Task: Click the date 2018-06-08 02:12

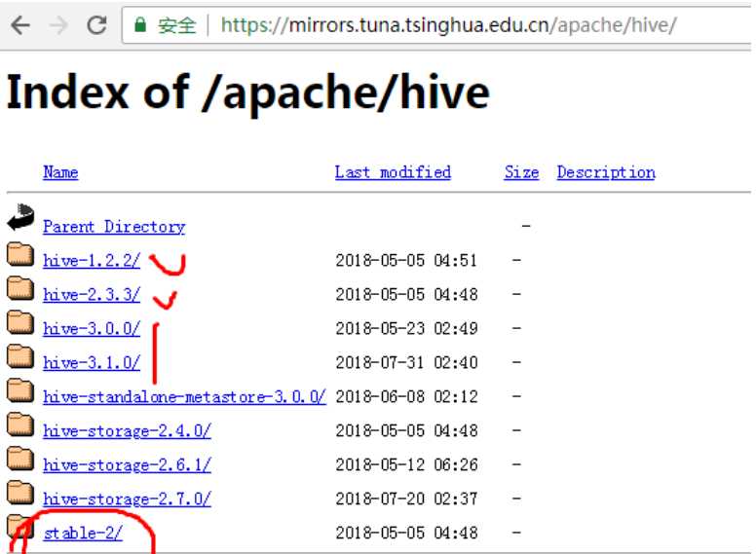Action: click(x=406, y=396)
